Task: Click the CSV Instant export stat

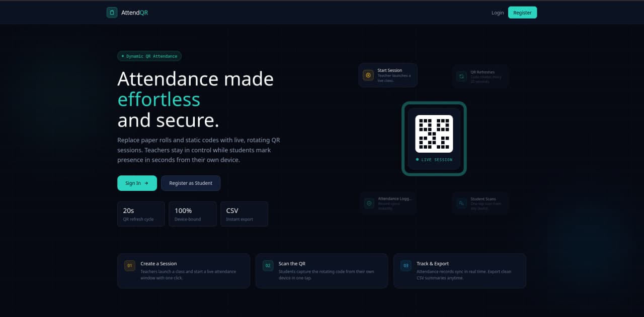Action: [244, 214]
